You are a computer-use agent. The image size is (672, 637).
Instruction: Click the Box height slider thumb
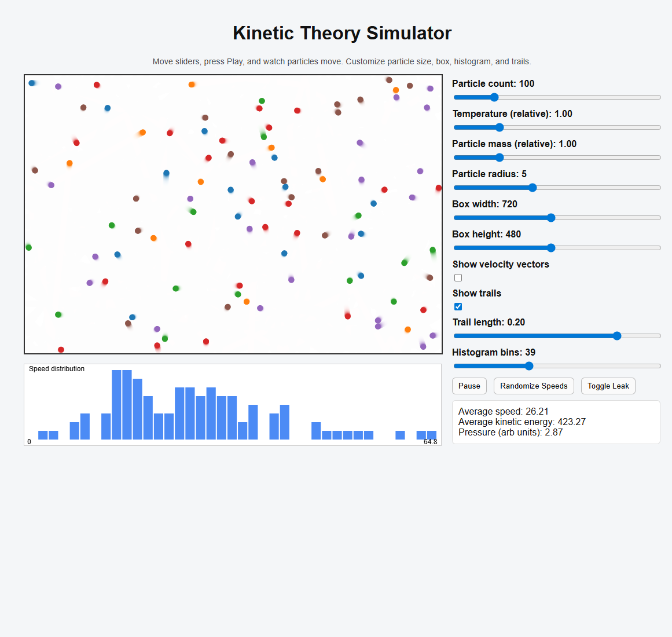coord(551,248)
